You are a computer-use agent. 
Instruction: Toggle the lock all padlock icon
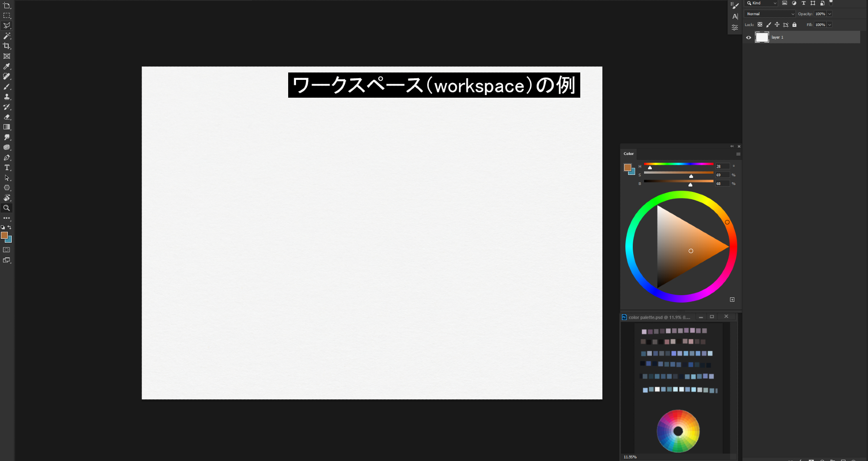pos(794,25)
